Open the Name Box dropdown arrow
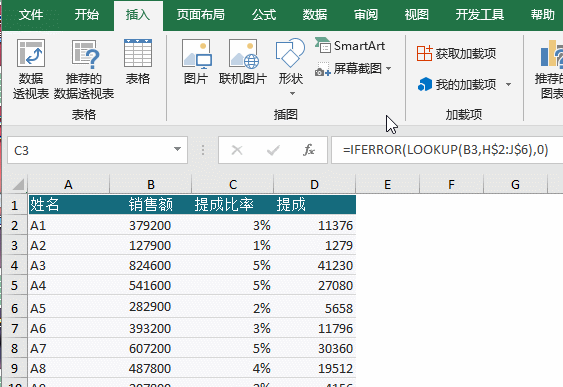 click(177, 149)
